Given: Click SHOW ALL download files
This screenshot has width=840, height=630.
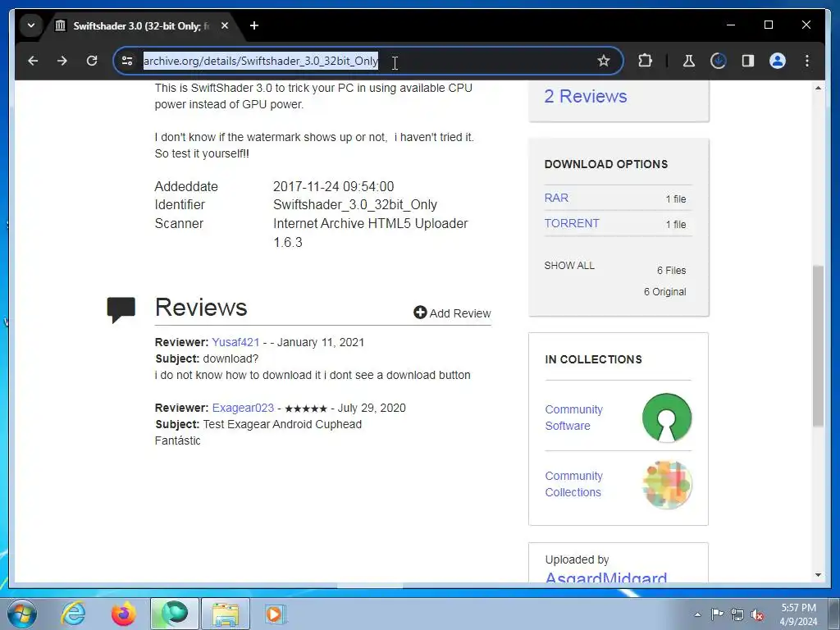Looking at the screenshot, I should pyautogui.click(x=569, y=266).
